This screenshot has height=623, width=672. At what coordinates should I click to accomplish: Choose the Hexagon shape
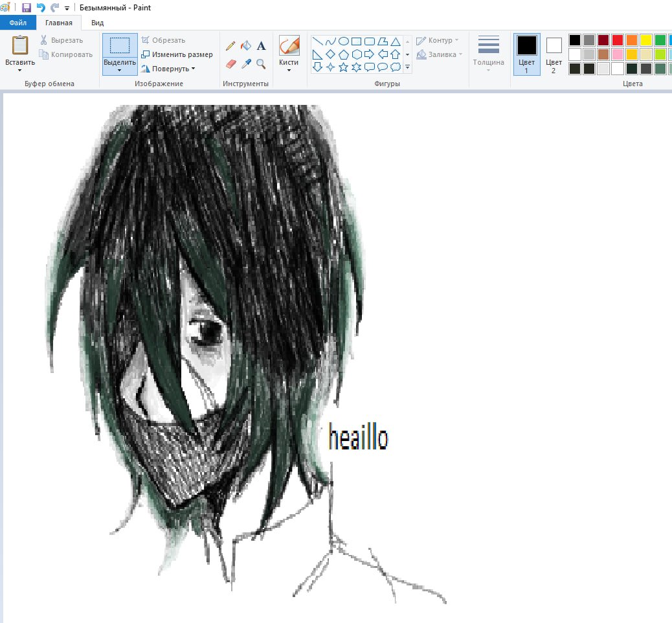pyautogui.click(x=357, y=54)
